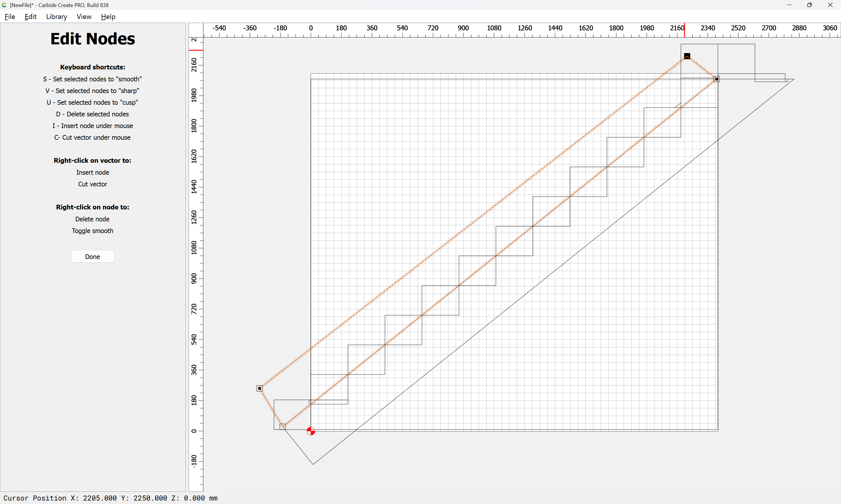Select the dotted node at far left of canvas
This screenshot has height=504, width=841.
click(260, 388)
